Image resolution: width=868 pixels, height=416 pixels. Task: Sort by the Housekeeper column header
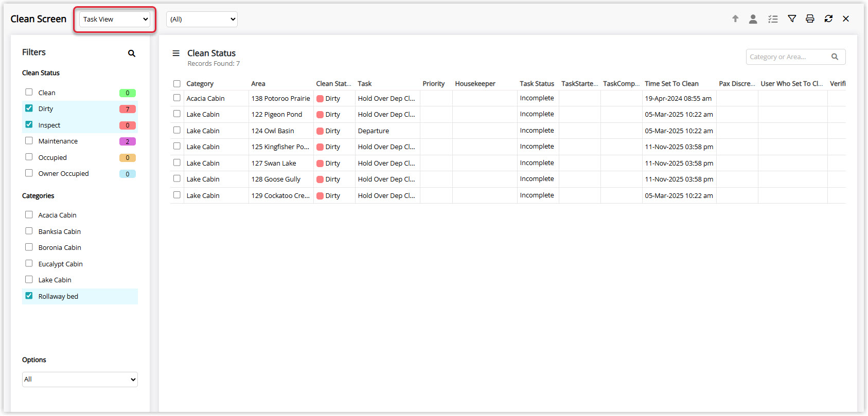(x=475, y=84)
